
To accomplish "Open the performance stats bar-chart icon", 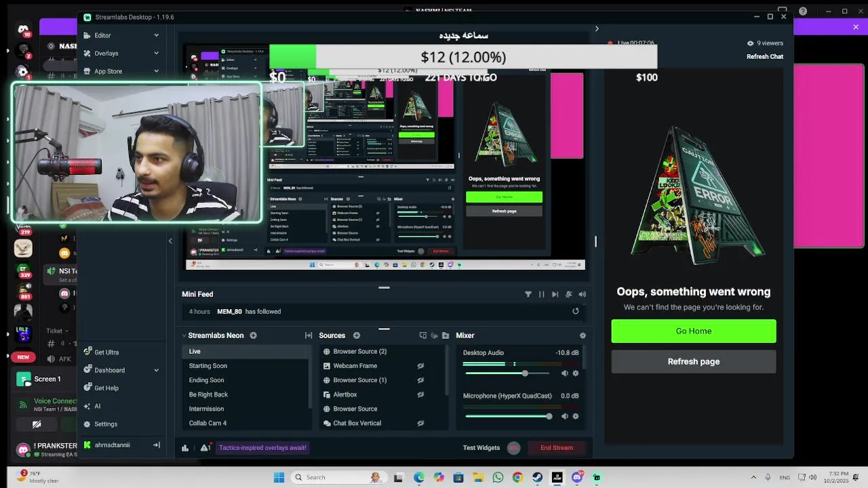I will click(x=185, y=447).
